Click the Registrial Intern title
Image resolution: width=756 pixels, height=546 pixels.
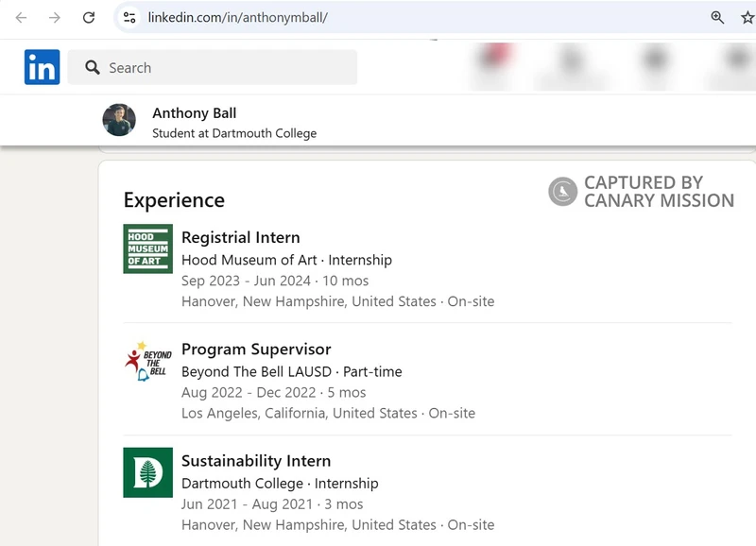[241, 238]
